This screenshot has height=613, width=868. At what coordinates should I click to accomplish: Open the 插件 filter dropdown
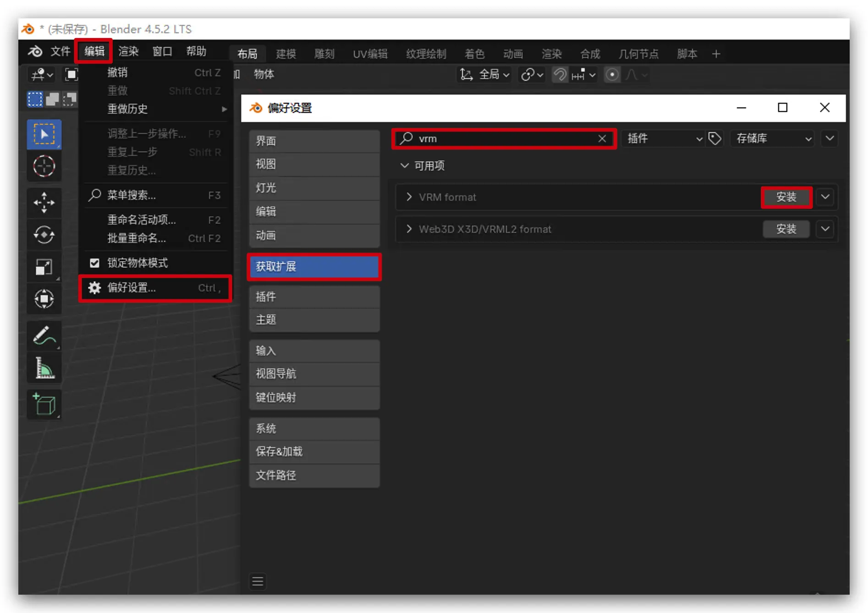point(664,138)
